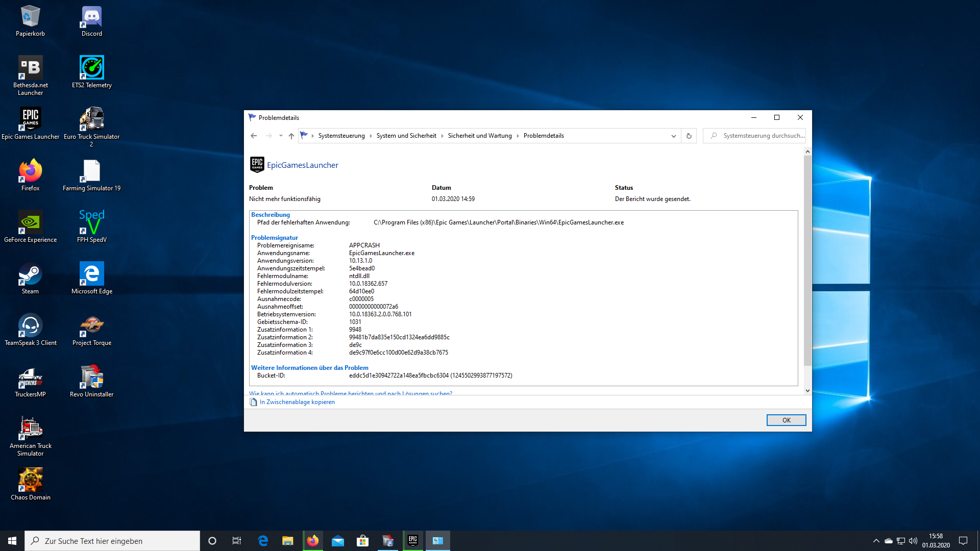Open the Mail app from the taskbar
The width and height of the screenshot is (980, 551).
point(338,541)
